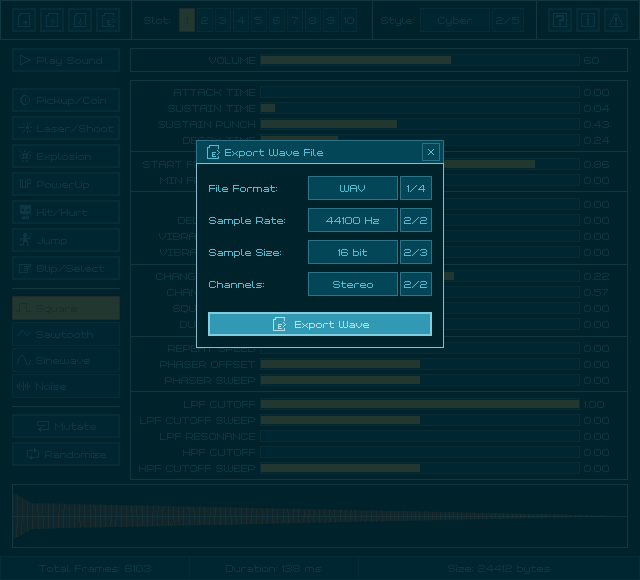Click the volume value 60
The width and height of the screenshot is (640, 580).
click(x=591, y=60)
